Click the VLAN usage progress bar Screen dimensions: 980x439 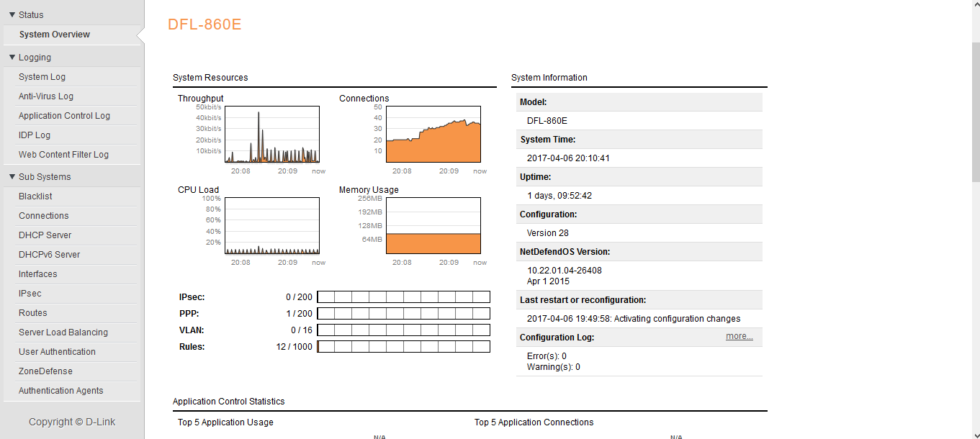click(404, 330)
